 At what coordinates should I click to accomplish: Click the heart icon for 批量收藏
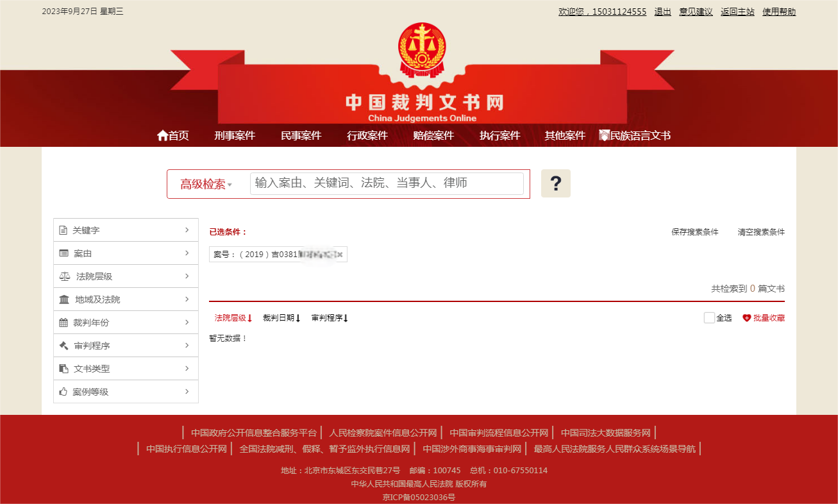pos(746,318)
